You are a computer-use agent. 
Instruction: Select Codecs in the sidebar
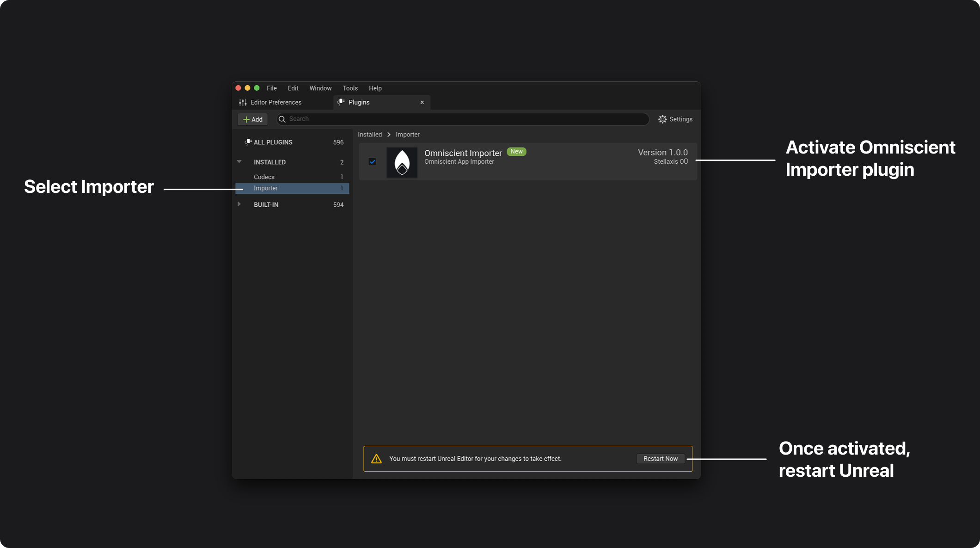point(264,177)
